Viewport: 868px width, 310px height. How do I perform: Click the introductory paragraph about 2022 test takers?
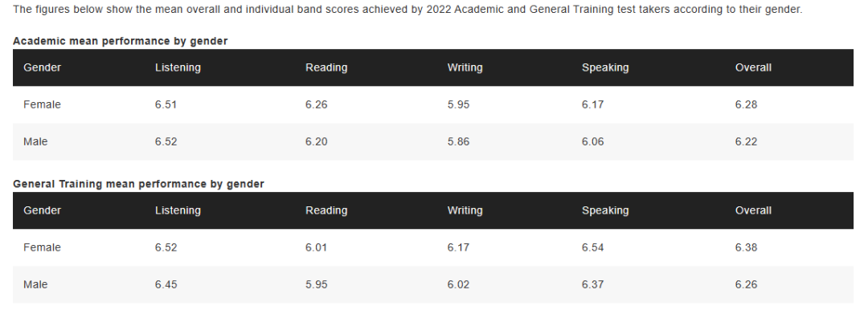(407, 10)
